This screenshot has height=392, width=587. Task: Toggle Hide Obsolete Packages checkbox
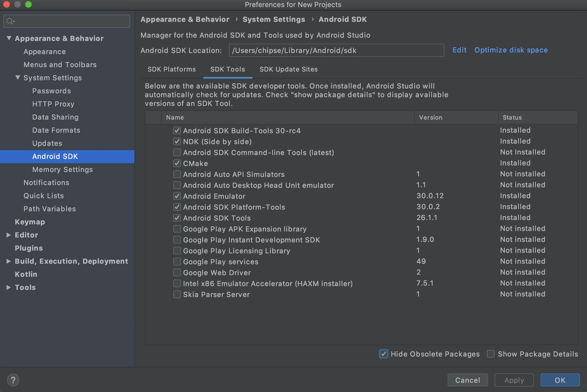click(383, 354)
